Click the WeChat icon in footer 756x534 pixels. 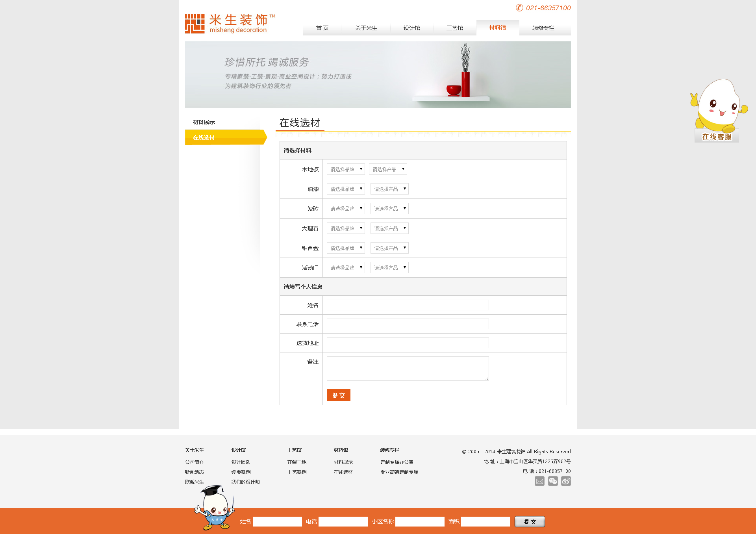[553, 481]
